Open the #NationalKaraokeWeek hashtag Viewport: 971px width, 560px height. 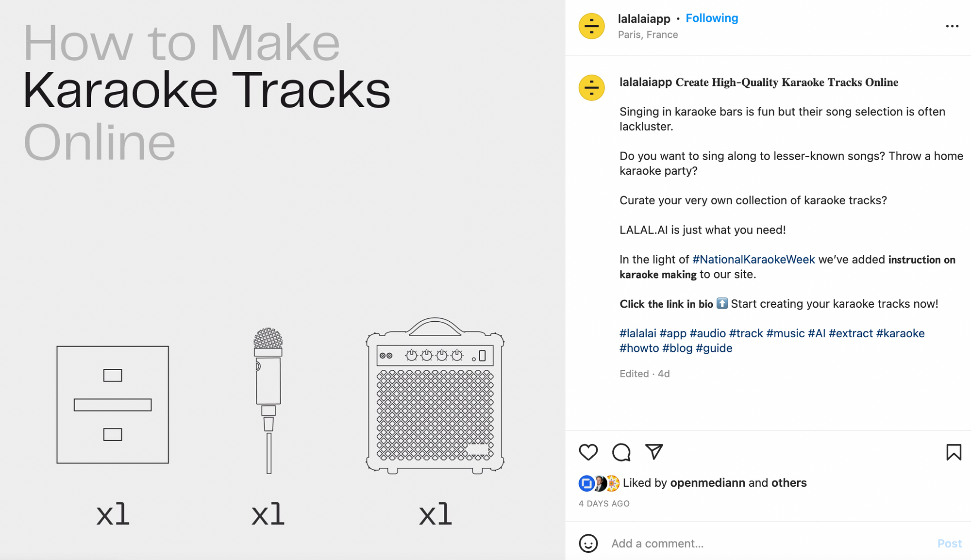(753, 260)
